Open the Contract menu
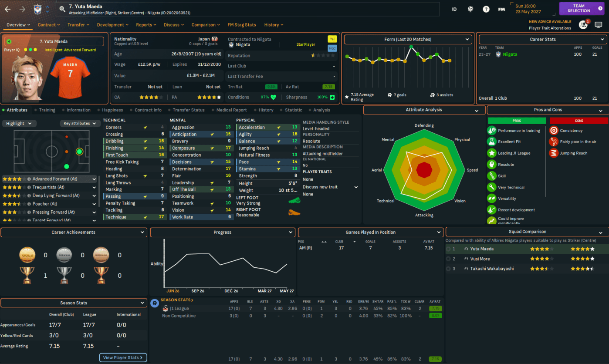The image size is (609, 364). click(x=48, y=25)
